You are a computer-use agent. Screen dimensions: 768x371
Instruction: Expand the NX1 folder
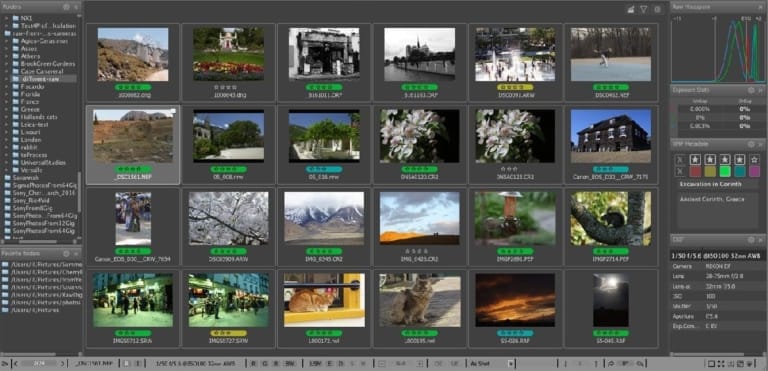tap(6, 19)
